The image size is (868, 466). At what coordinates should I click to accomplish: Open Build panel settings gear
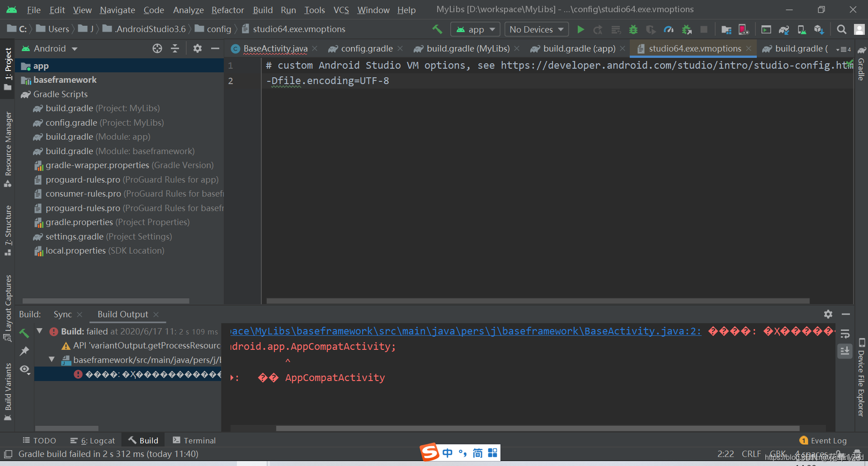(828, 314)
